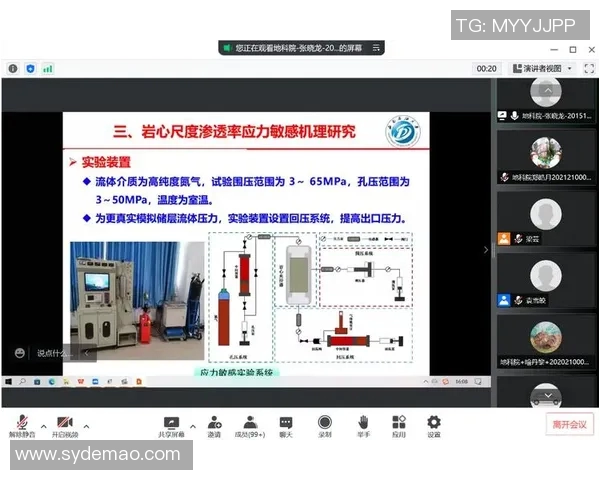Image resolution: width=600 pixels, height=480 pixels.
Task: Click 袁志皎 gray avatar
Action: click(546, 276)
